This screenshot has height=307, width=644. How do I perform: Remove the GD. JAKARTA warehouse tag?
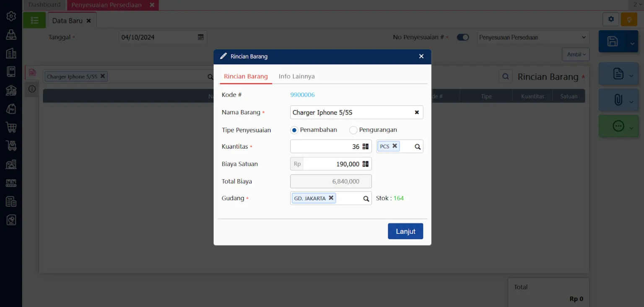331,198
